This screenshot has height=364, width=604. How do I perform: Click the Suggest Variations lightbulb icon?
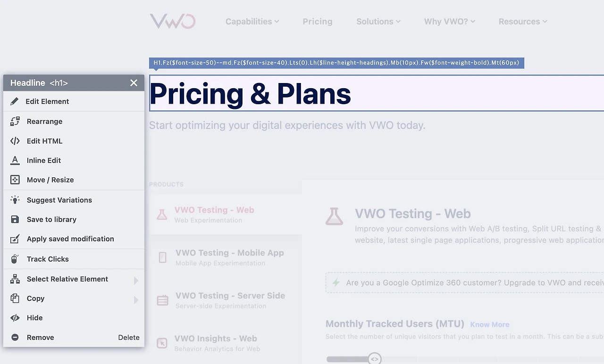pos(15,200)
